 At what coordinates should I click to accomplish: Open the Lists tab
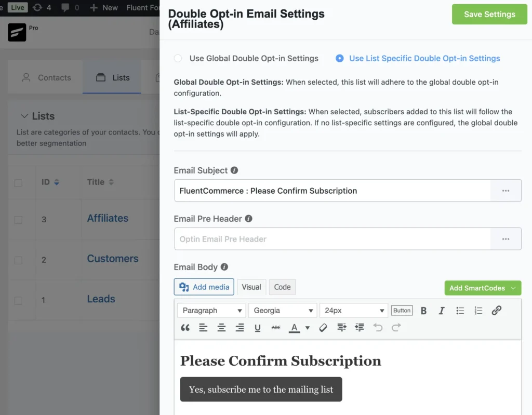(x=112, y=78)
